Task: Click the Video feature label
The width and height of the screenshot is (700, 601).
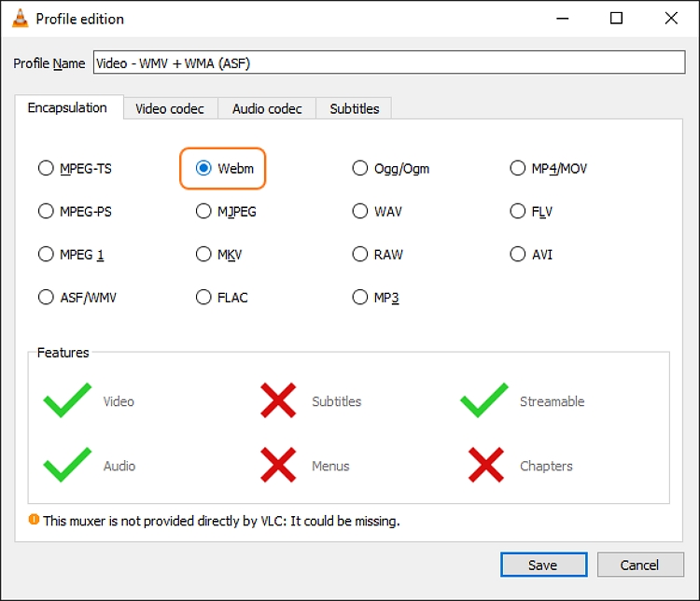Action: pos(119,401)
